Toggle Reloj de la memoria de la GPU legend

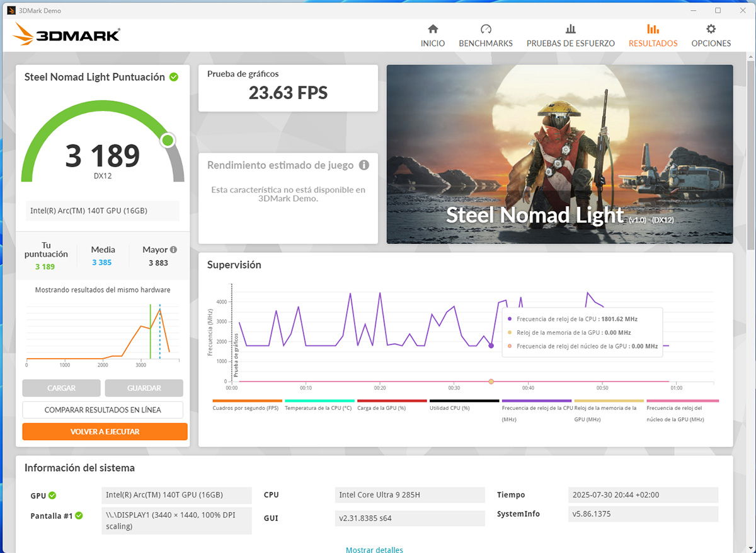click(609, 410)
